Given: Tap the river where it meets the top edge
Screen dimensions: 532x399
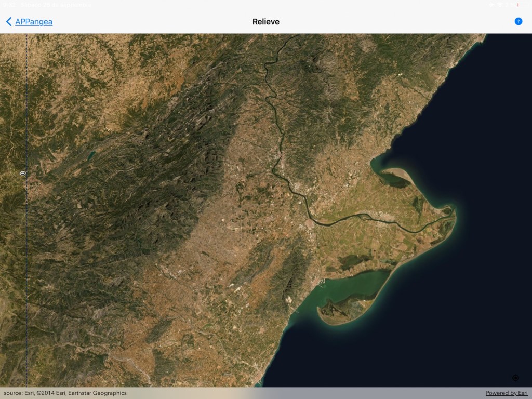Looking at the screenshot, I should (x=297, y=36).
